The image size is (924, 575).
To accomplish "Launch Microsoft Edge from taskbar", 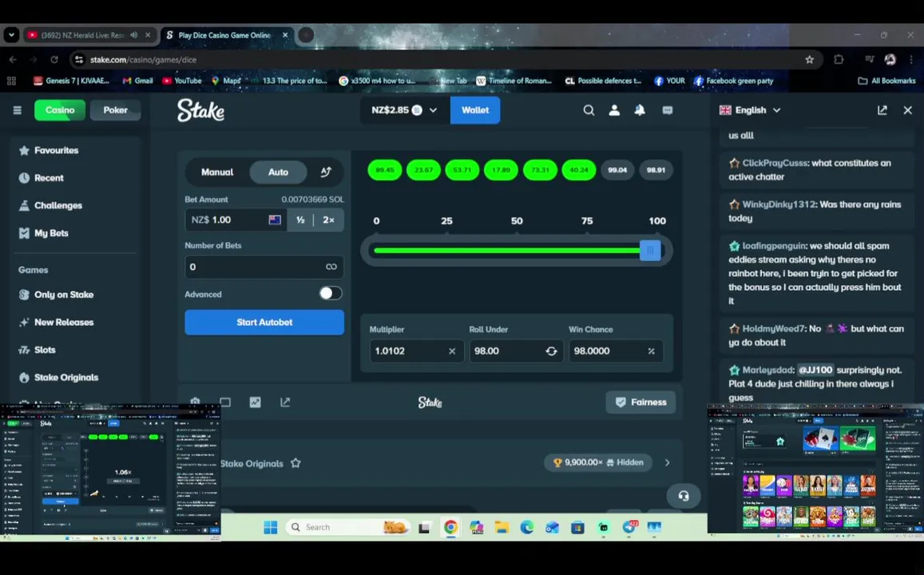I will [x=527, y=527].
